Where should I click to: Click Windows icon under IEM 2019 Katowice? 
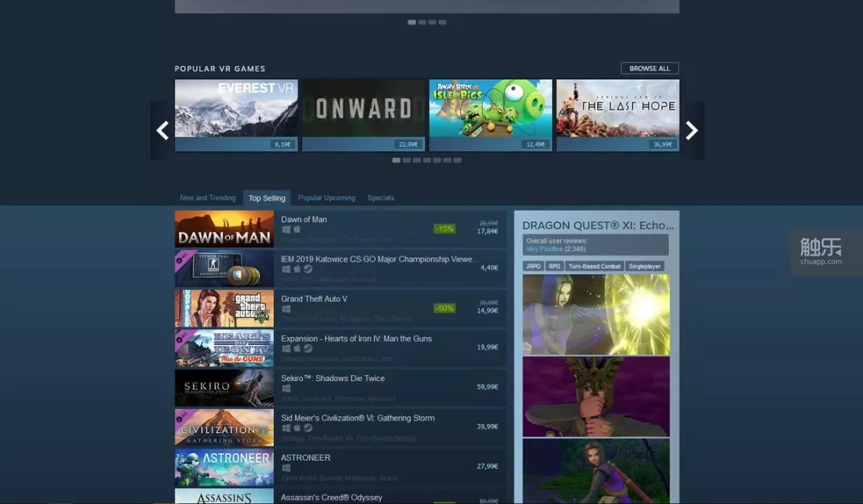coord(286,269)
